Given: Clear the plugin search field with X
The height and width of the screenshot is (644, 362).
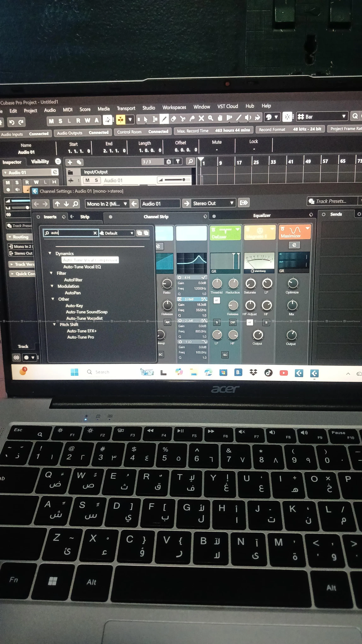Looking at the screenshot, I should point(95,233).
